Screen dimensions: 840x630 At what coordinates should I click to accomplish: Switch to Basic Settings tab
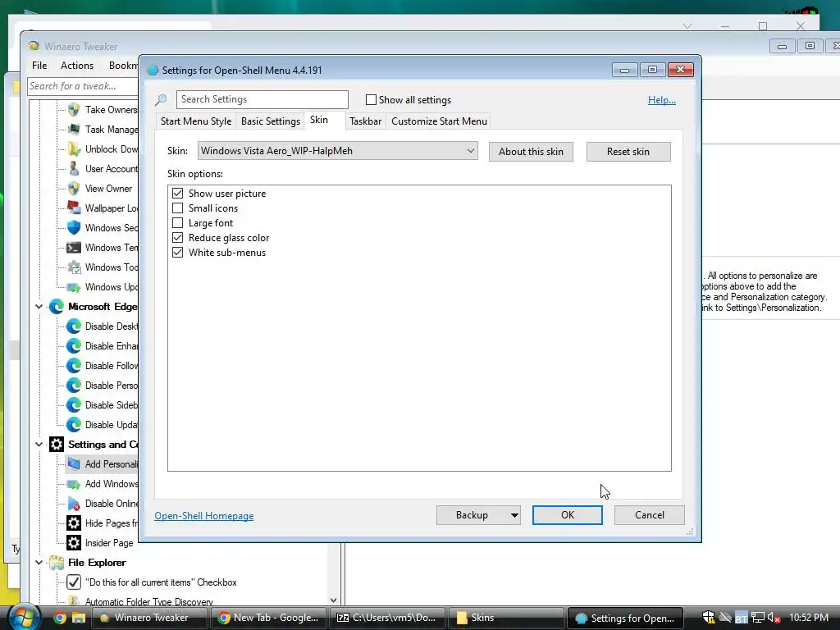(271, 121)
